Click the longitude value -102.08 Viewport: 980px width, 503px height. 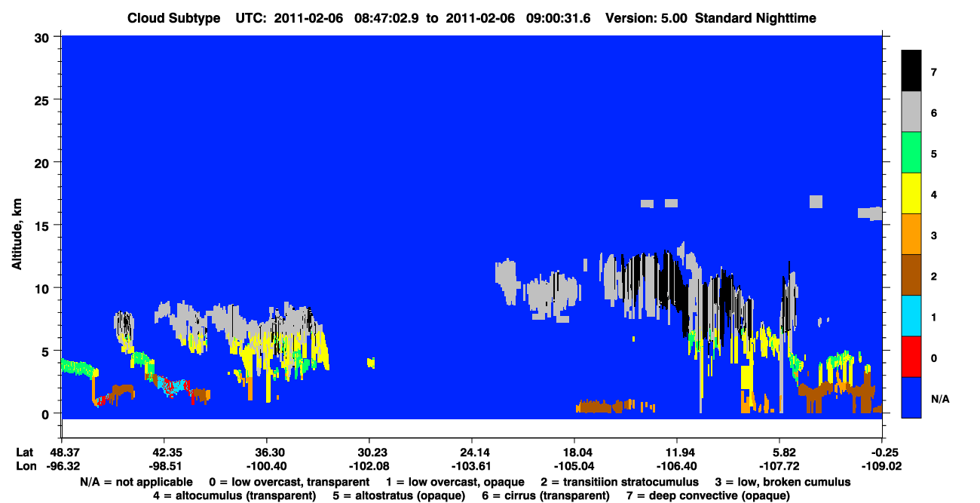[369, 466]
